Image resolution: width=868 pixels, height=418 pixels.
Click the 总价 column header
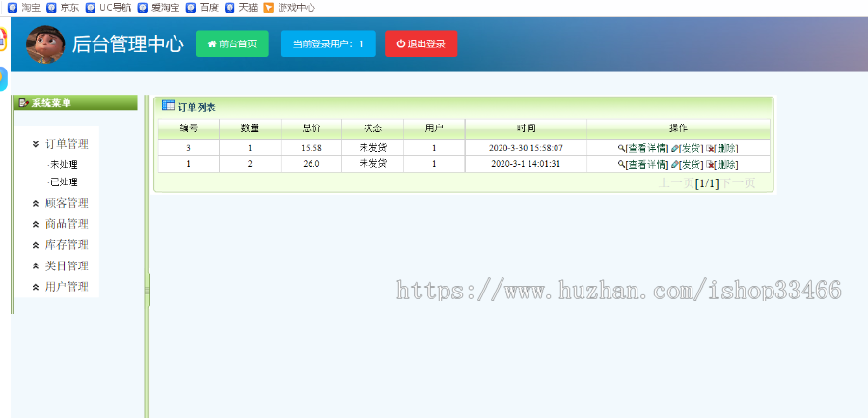[312, 128]
